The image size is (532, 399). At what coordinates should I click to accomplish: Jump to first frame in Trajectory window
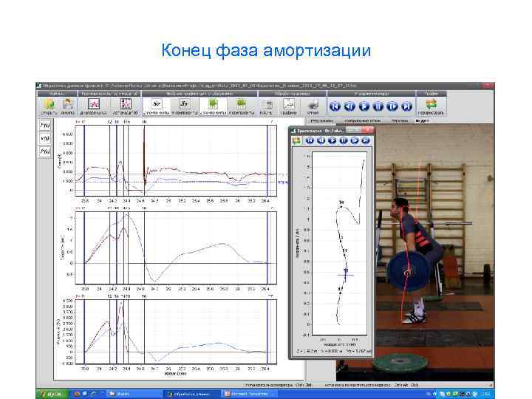coord(310,140)
